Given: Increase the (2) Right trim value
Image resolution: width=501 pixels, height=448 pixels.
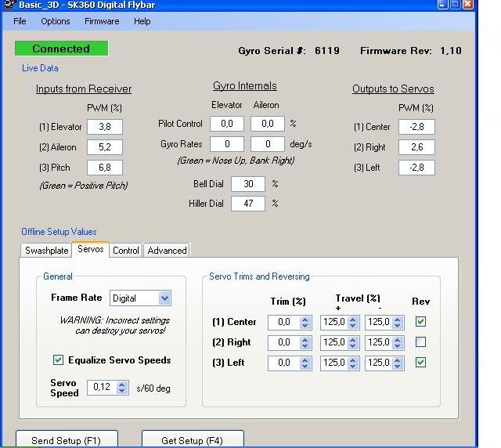Looking at the screenshot, I should (x=305, y=340).
